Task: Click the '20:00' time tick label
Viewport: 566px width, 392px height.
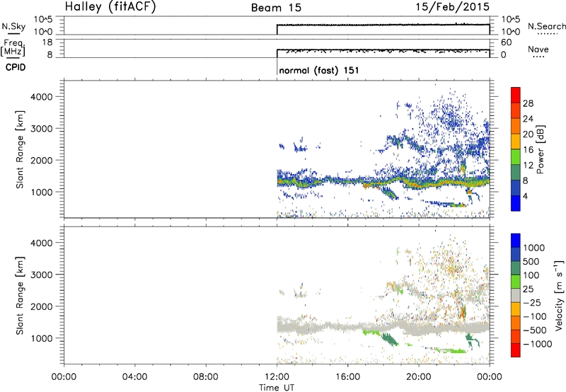Action: pyautogui.click(x=419, y=377)
